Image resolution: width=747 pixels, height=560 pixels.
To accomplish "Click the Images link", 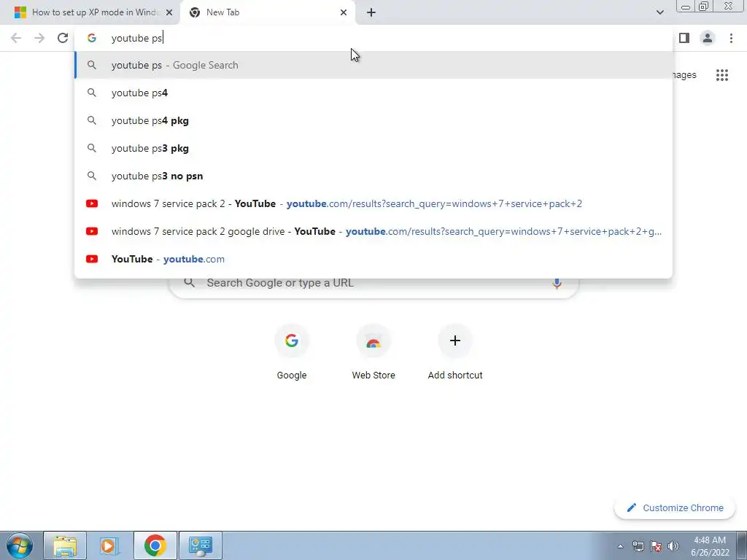I will click(684, 75).
